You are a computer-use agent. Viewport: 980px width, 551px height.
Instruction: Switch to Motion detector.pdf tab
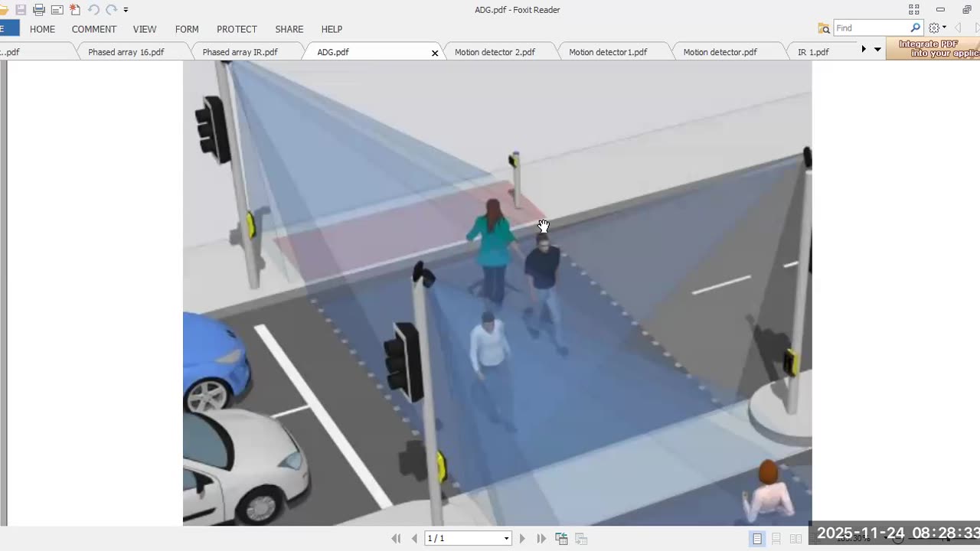click(720, 52)
